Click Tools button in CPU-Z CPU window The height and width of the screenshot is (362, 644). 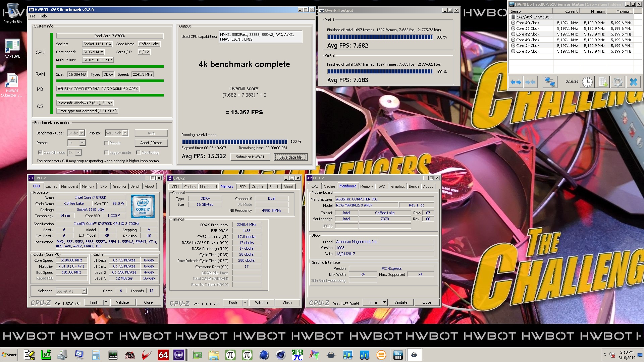pos(94,302)
